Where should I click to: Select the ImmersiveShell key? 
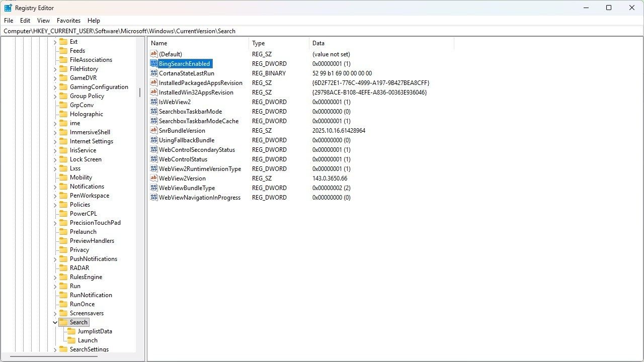click(90, 132)
